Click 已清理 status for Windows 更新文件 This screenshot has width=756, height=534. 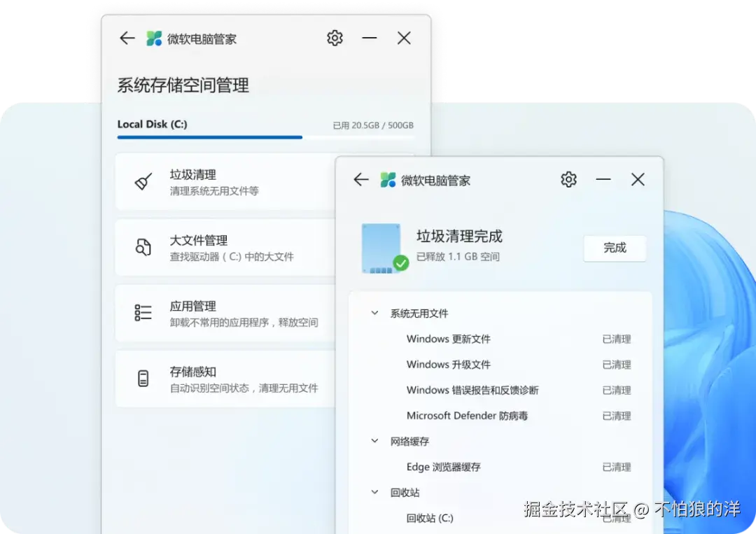click(x=617, y=339)
